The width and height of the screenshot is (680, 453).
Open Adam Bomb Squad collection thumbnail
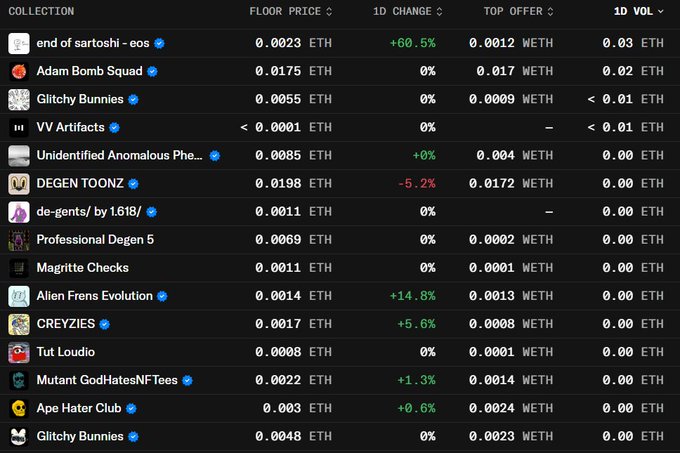click(19, 72)
